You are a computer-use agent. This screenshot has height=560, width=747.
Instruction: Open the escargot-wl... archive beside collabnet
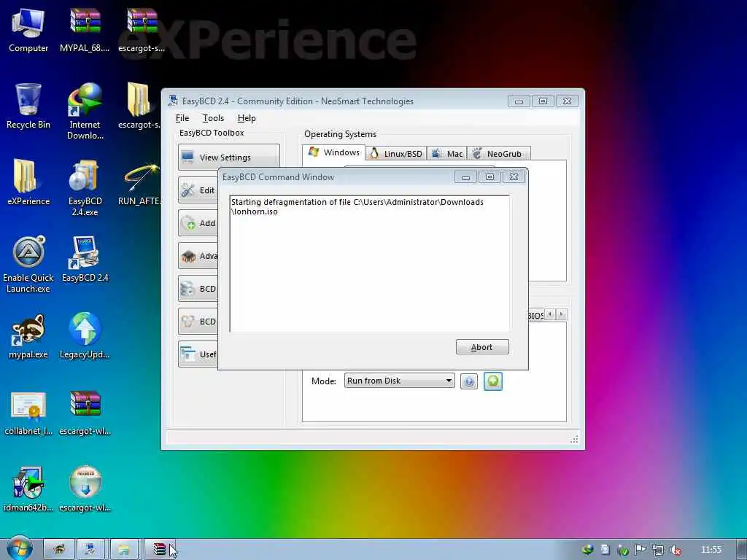pos(85,413)
